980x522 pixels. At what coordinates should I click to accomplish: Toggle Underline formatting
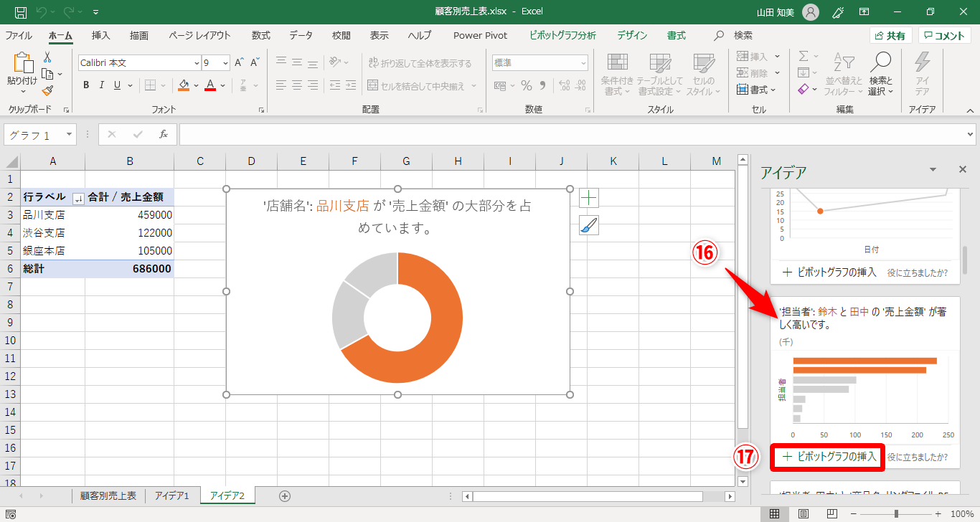coord(117,85)
